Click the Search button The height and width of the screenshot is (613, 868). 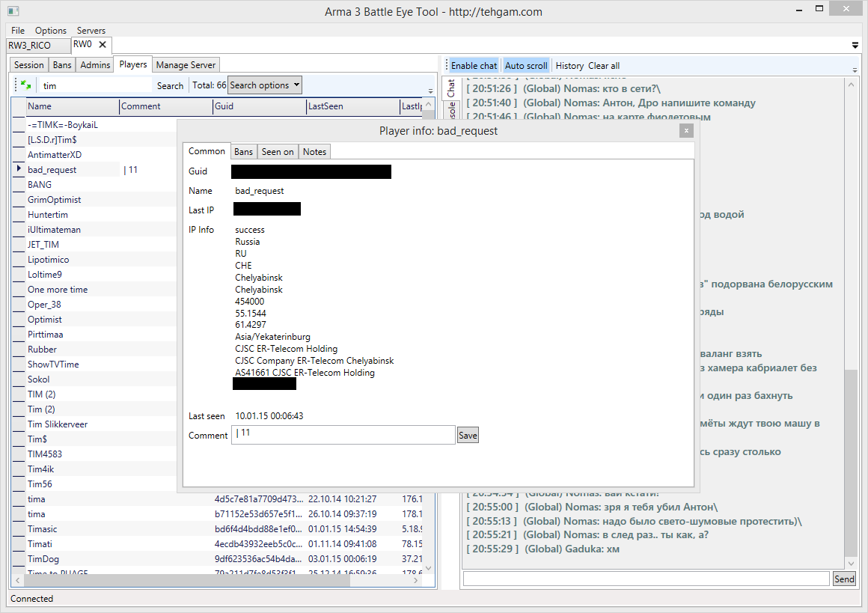click(x=170, y=86)
